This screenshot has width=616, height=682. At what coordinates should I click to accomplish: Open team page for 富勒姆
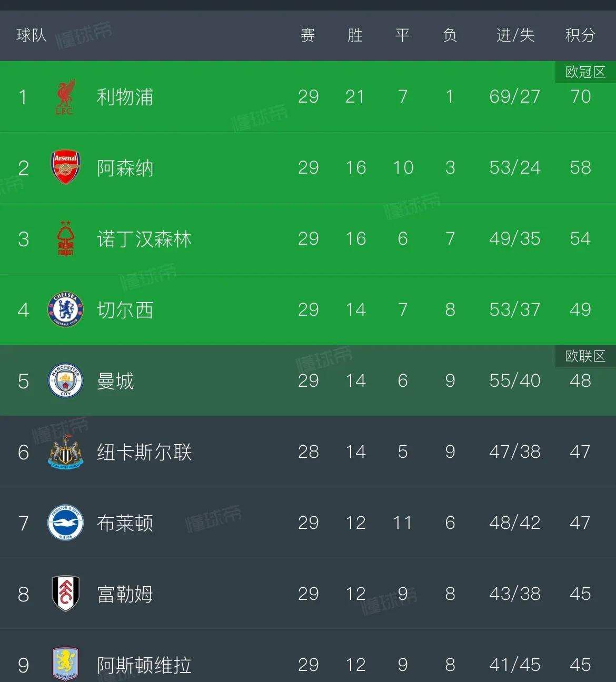point(125,594)
